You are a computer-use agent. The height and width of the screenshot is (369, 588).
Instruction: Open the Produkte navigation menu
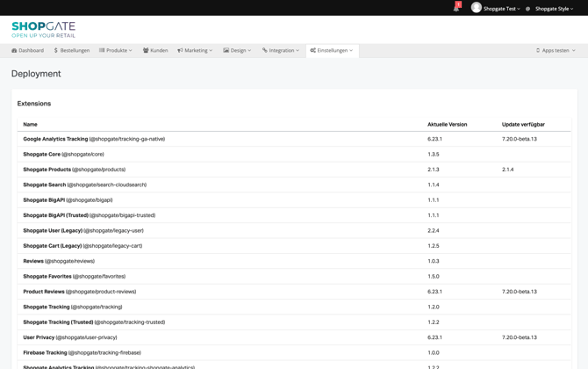pos(116,50)
